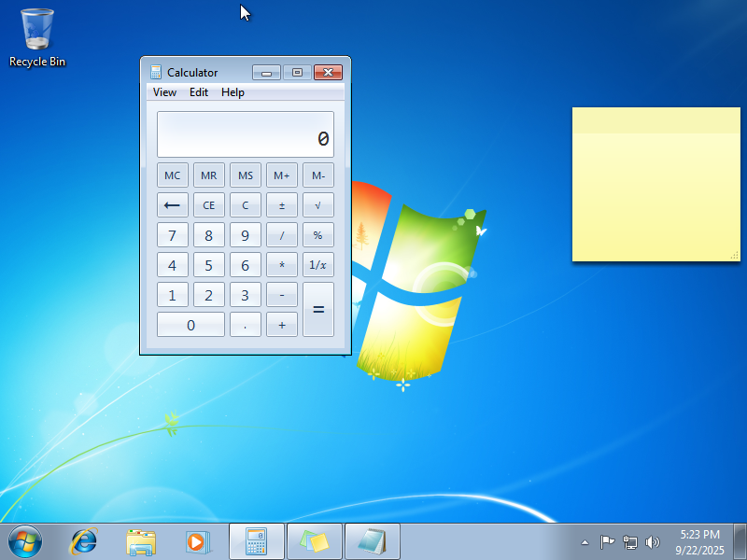Click the CE clear entry button

pyautogui.click(x=209, y=205)
